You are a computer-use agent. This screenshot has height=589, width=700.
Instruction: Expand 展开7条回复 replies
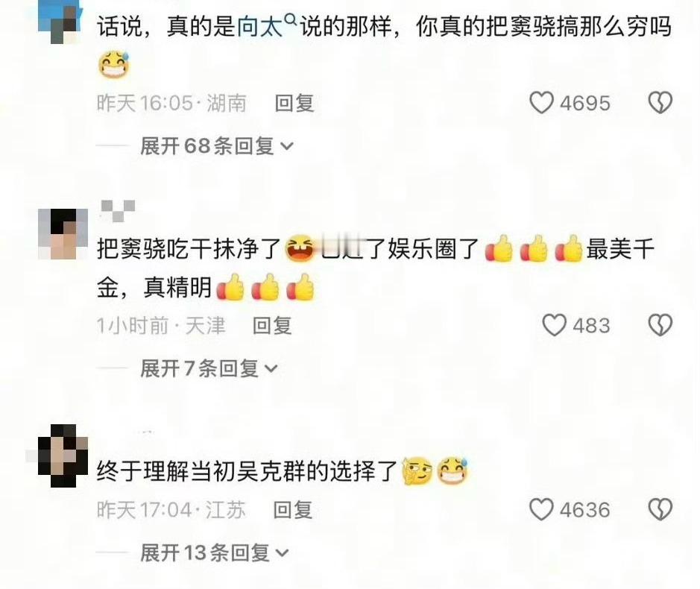(209, 368)
